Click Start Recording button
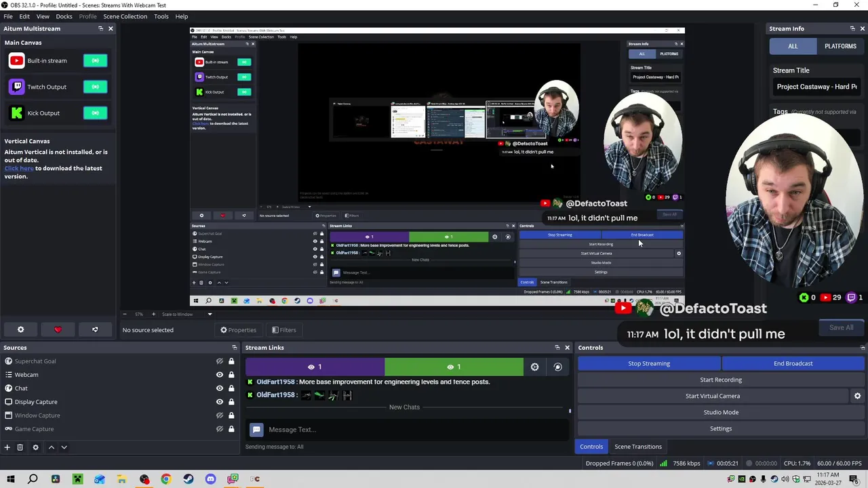Viewport: 868px width, 488px height. click(x=721, y=380)
